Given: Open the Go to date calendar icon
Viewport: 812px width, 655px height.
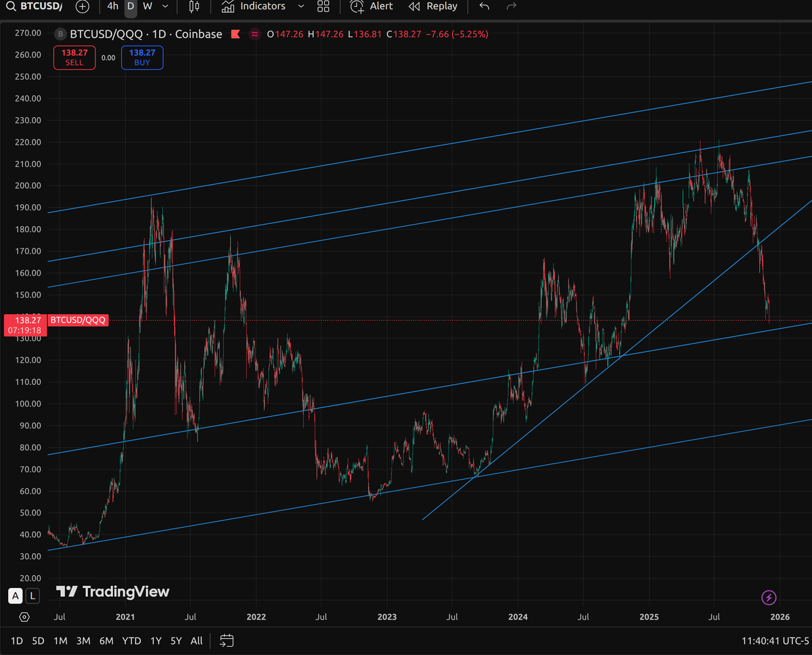Looking at the screenshot, I should [226, 640].
